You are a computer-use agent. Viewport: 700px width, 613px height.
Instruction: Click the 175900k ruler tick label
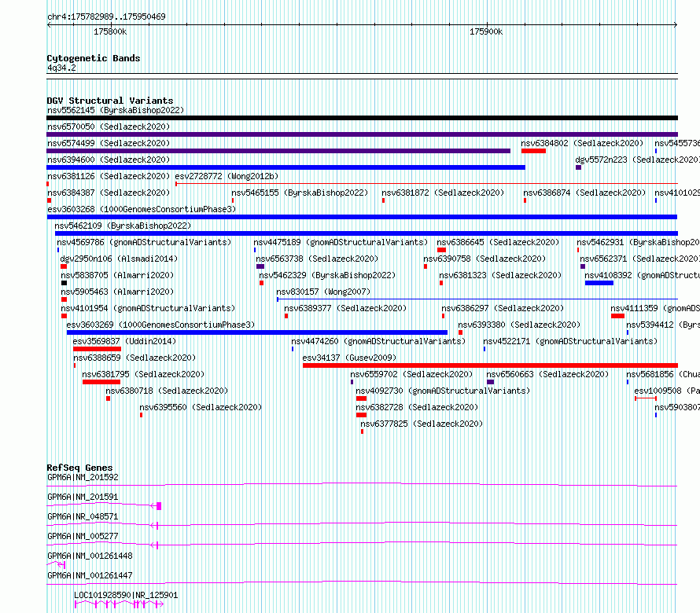pos(486,31)
